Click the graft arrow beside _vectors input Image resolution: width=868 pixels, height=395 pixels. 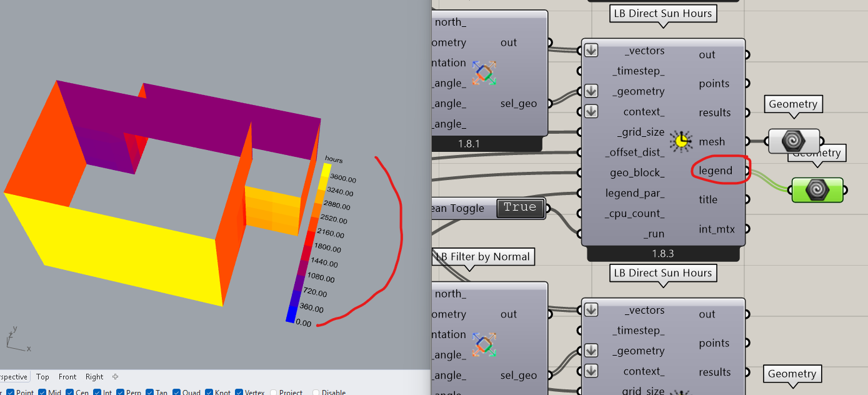point(591,51)
